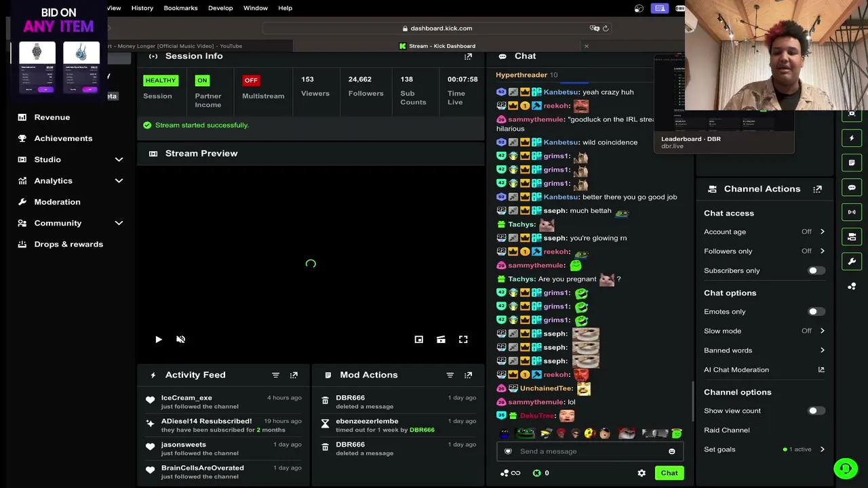
Task: Open Drops & rewards page
Action: pyautogui.click(x=68, y=244)
